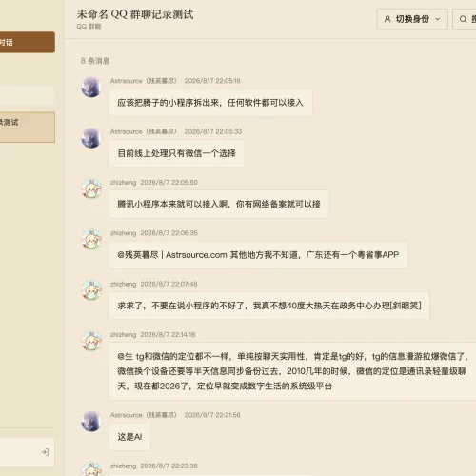This screenshot has width=476, height=476.
Task: Click the pale sidebar item below 对话
Action: point(28,95)
